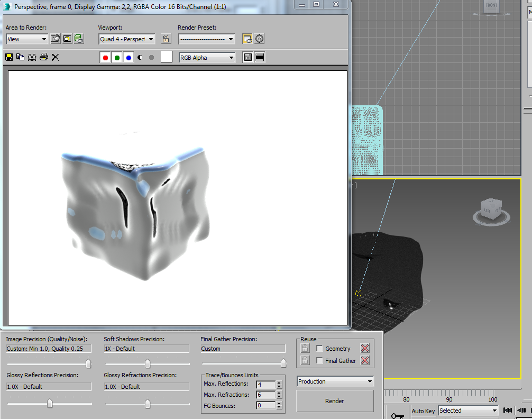Screen dimensions: 532x419
Task: Open the RGB Alpha channel dropdown
Action: [x=207, y=58]
